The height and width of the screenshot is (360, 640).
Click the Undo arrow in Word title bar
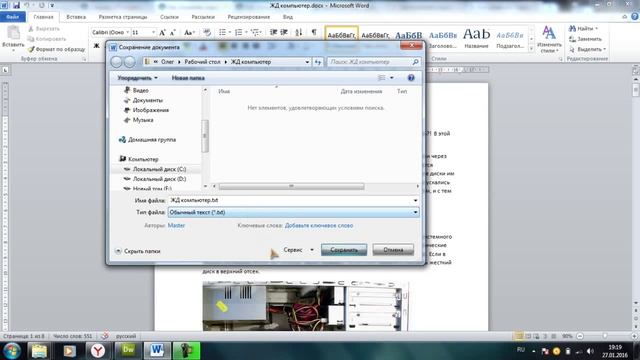(27, 5)
